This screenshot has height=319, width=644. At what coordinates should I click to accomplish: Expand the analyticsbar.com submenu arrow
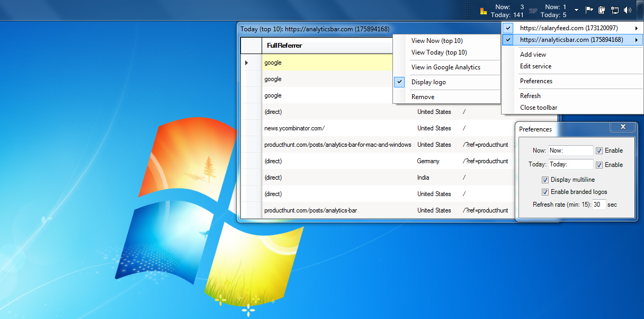(636, 40)
